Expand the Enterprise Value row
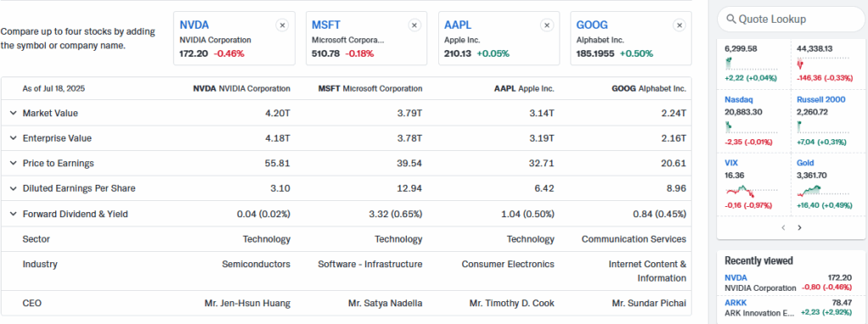 (14, 138)
